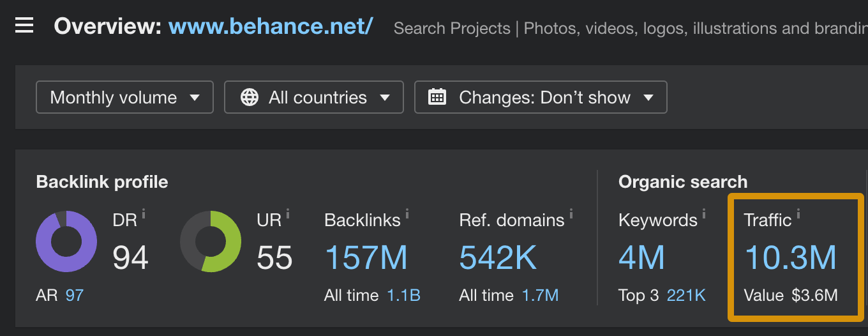The width and height of the screenshot is (868, 336).
Task: Click the Ref. domains info icon
Action: (x=571, y=214)
